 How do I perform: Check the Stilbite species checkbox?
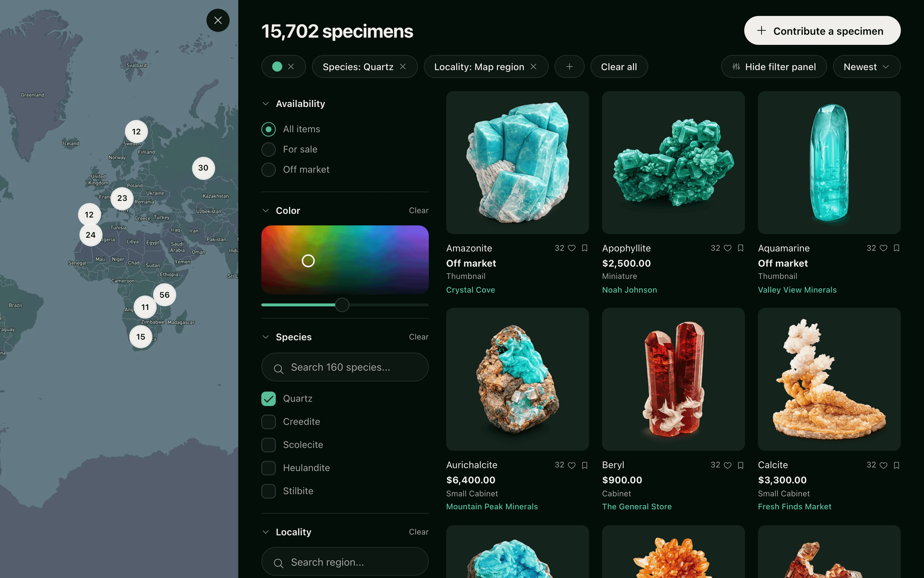[x=269, y=491]
